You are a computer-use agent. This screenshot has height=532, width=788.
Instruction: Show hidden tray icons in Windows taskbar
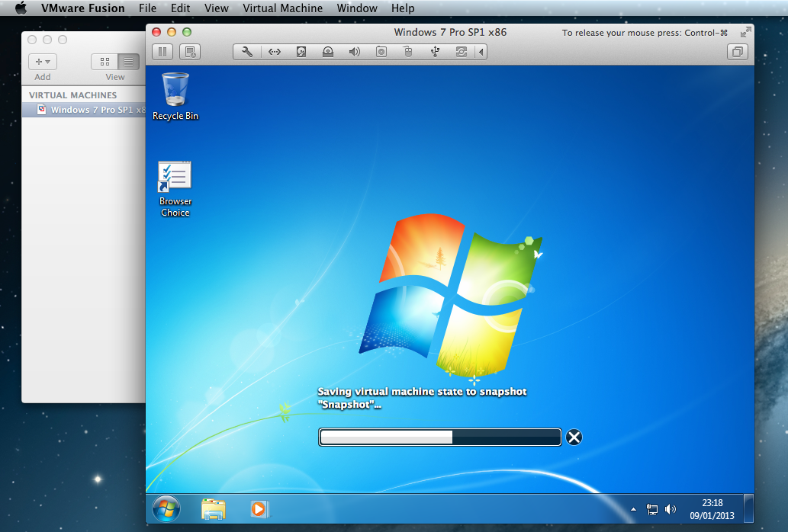click(632, 509)
